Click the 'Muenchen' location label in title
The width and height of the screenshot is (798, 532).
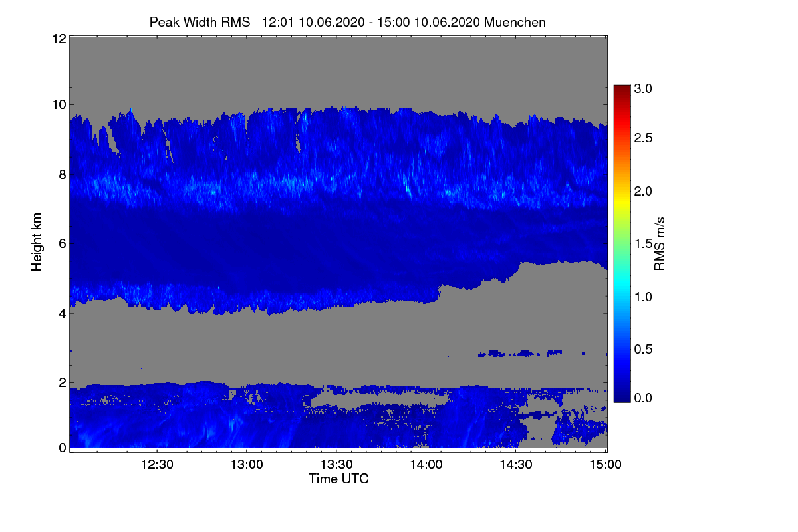(x=515, y=22)
